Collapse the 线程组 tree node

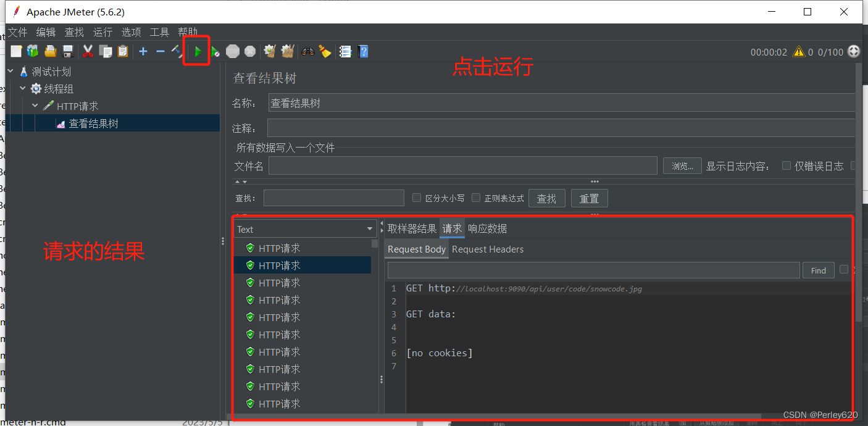(x=23, y=89)
